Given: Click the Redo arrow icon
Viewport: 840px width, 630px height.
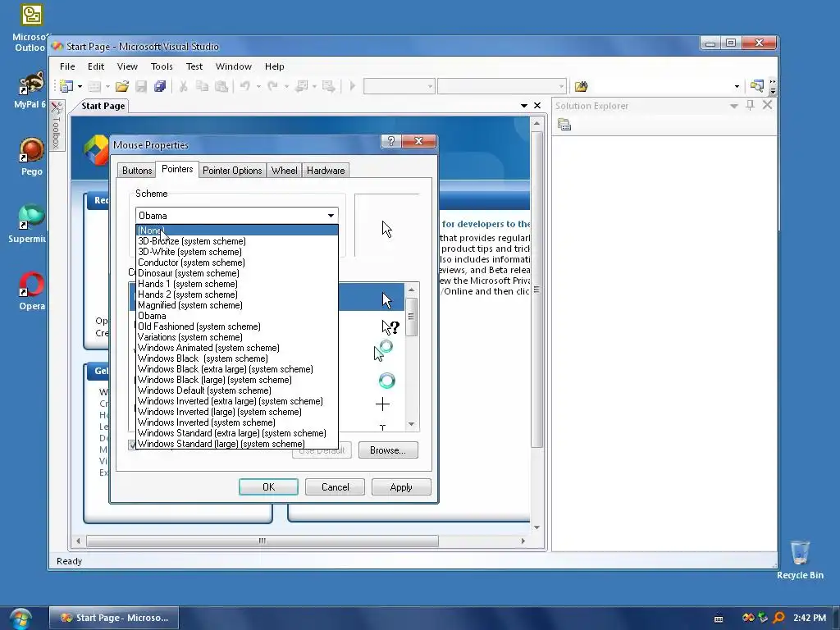Looking at the screenshot, I should click(272, 86).
